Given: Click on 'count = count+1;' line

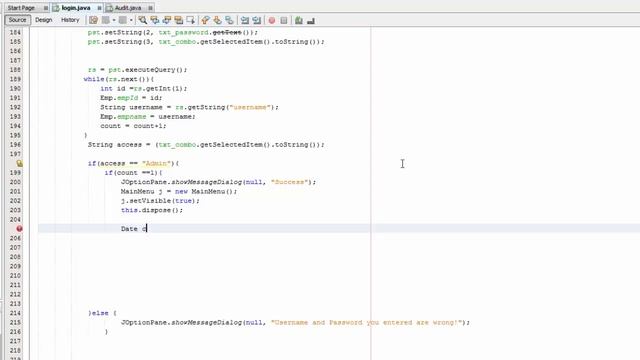Looking at the screenshot, I should 133,126.
